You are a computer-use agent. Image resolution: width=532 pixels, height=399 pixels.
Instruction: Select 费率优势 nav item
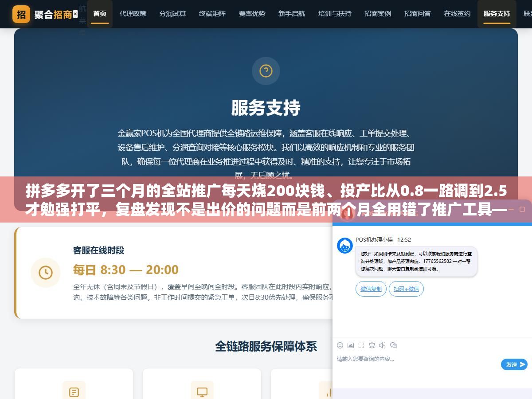pyautogui.click(x=252, y=14)
